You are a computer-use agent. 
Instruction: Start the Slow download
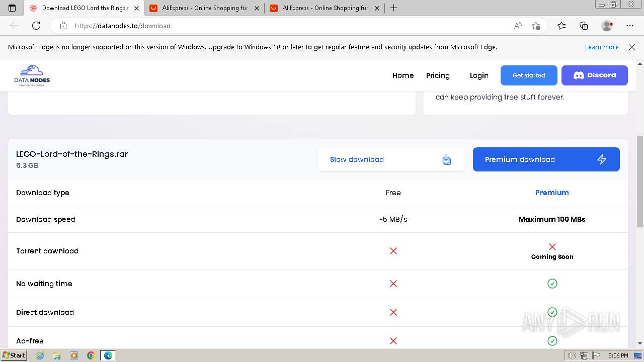(x=391, y=159)
